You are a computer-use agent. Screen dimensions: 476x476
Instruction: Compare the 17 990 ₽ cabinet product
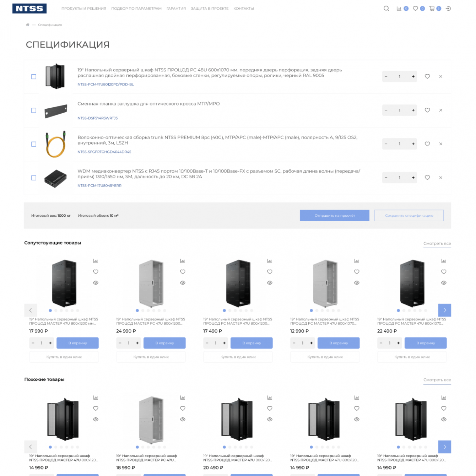pyautogui.click(x=96, y=261)
